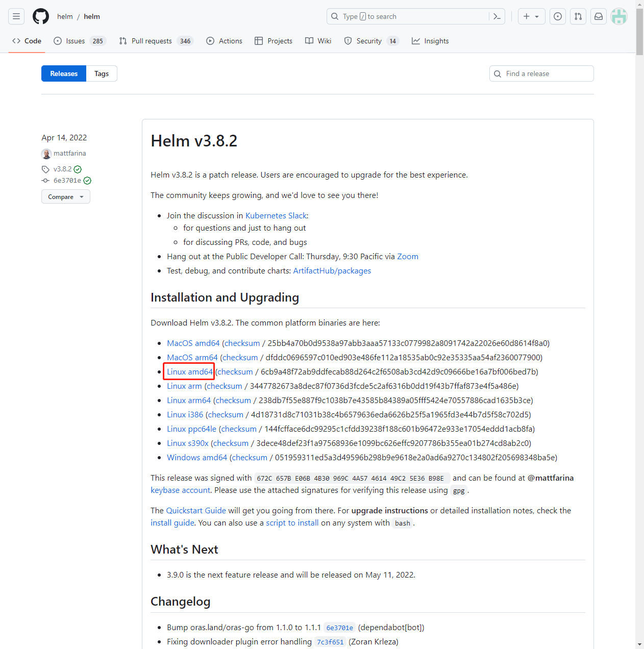
Task: Open the Zoom link
Action: pyautogui.click(x=408, y=257)
